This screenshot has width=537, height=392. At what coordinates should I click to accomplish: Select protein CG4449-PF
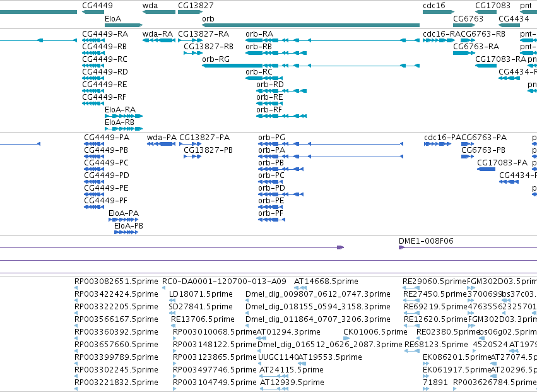[x=94, y=207]
